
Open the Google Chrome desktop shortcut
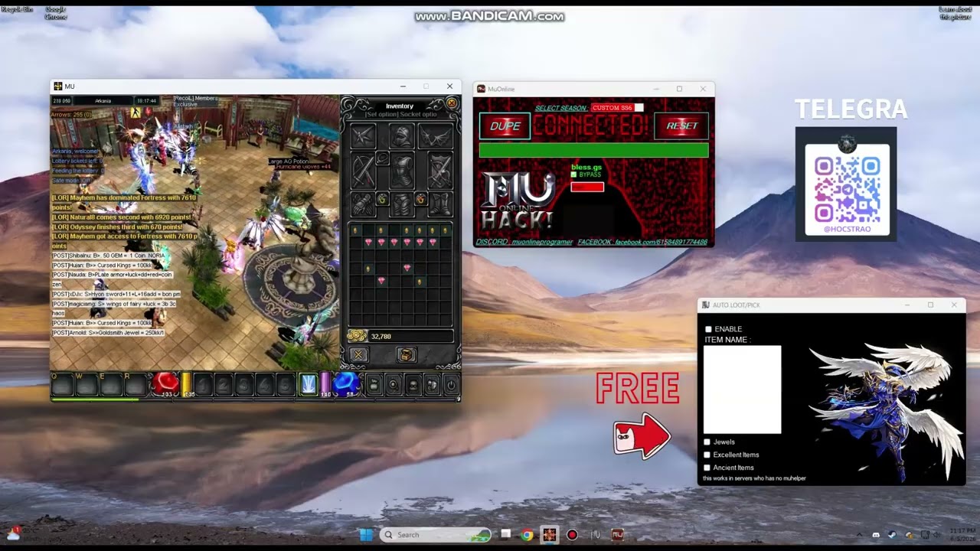(55, 11)
